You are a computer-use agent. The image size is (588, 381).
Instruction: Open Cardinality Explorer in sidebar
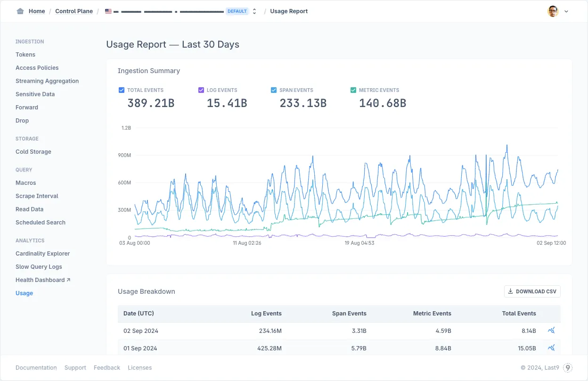[x=42, y=254]
